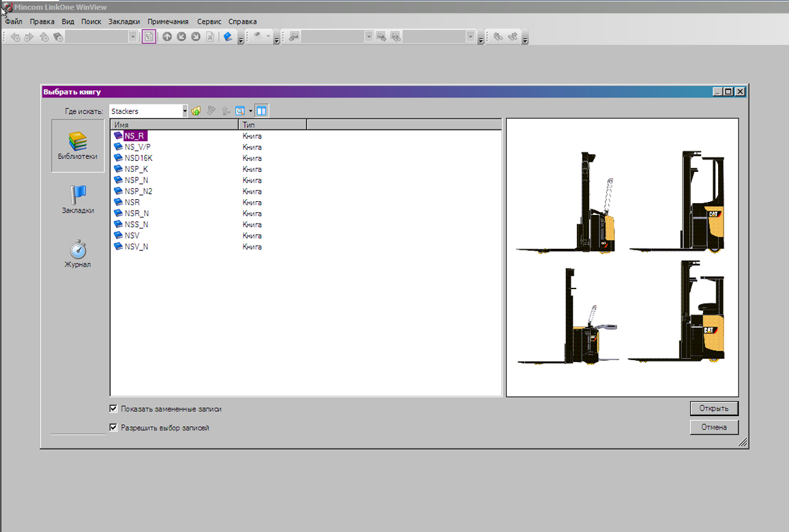
Task: Click the stacker preview image
Action: 622,257
